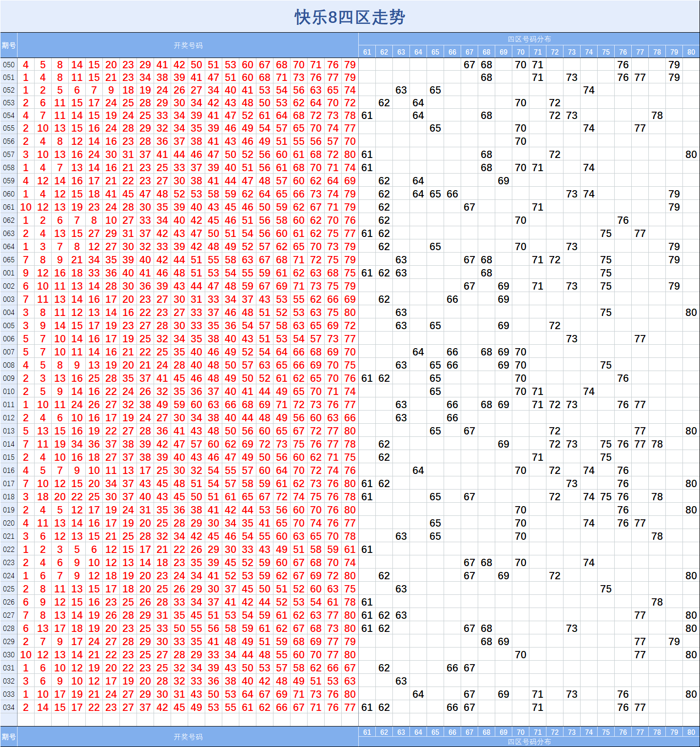Click period number 004

9,313
